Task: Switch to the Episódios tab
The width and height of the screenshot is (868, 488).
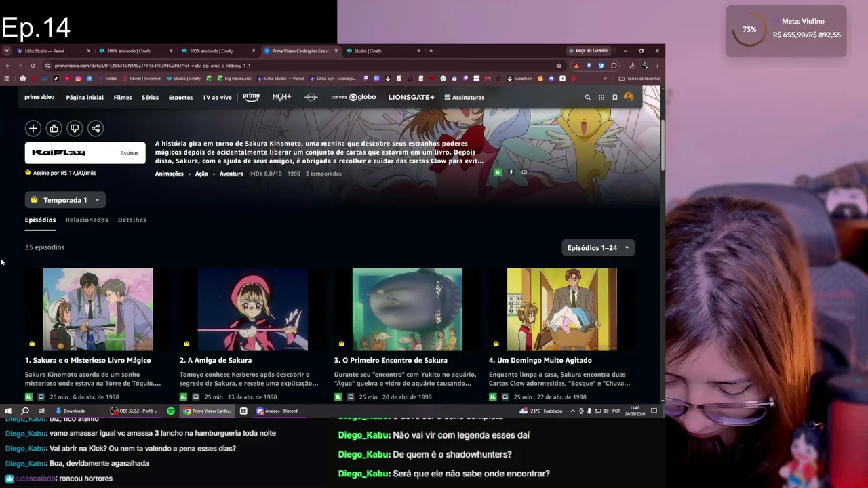Action: tap(40, 220)
